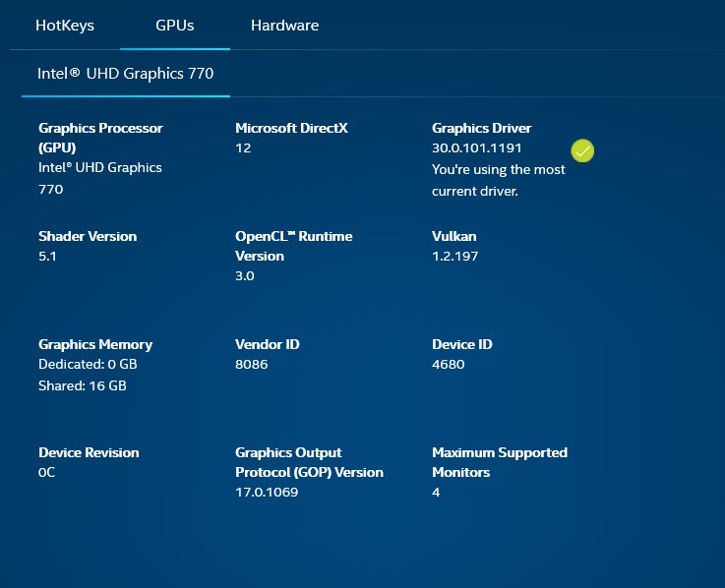The width and height of the screenshot is (725, 588).
Task: Open the Hardware tab
Action: pyautogui.click(x=284, y=26)
